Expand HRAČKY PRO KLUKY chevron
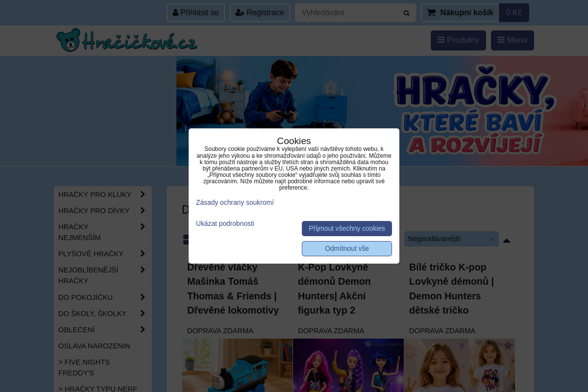 click(x=143, y=194)
